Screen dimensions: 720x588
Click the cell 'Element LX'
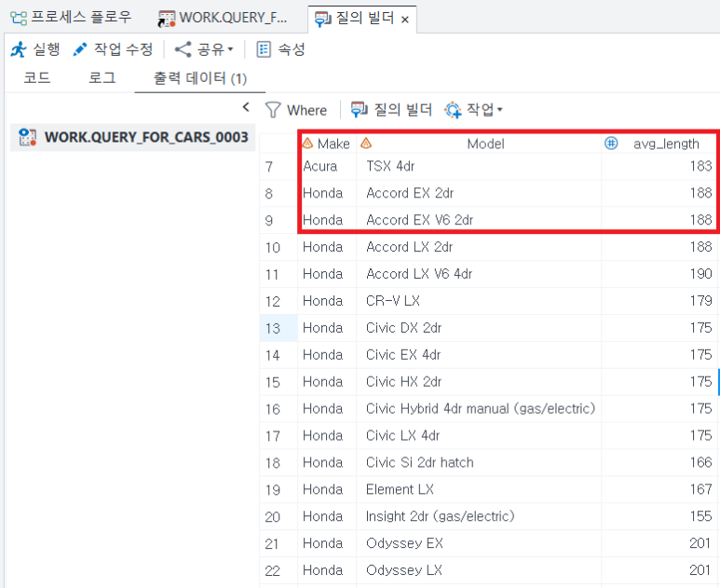479,490
